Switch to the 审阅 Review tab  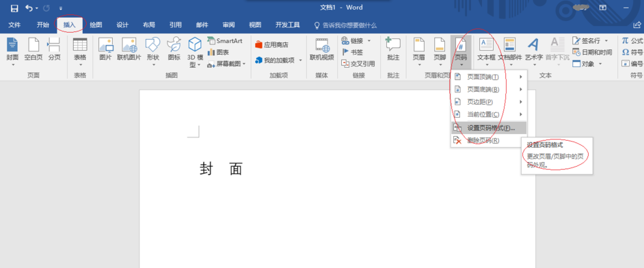tap(228, 25)
